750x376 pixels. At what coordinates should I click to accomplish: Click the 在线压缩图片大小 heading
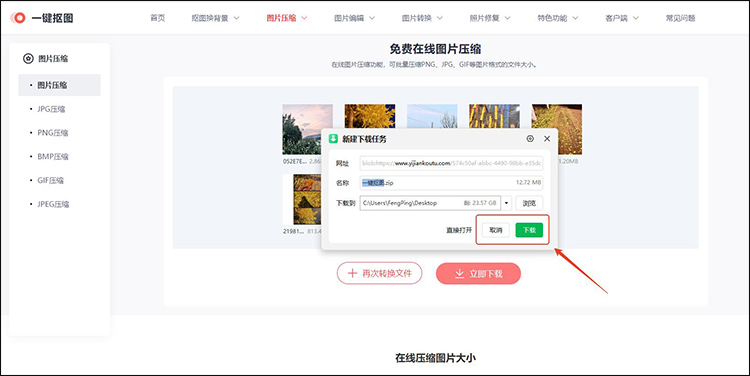click(435, 358)
